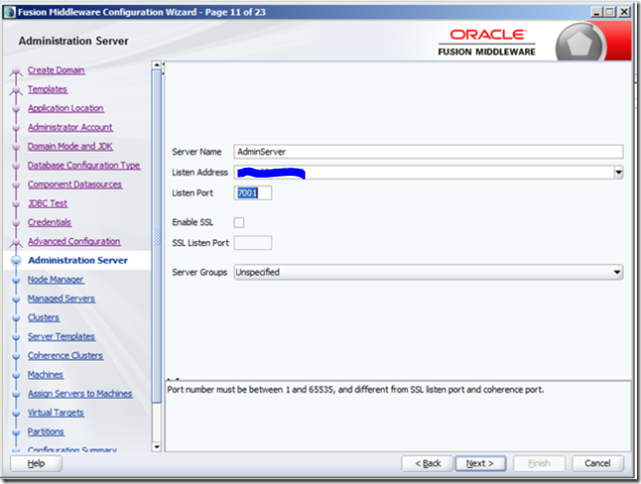
Task: Go to Managed Servers step
Action: pos(61,298)
